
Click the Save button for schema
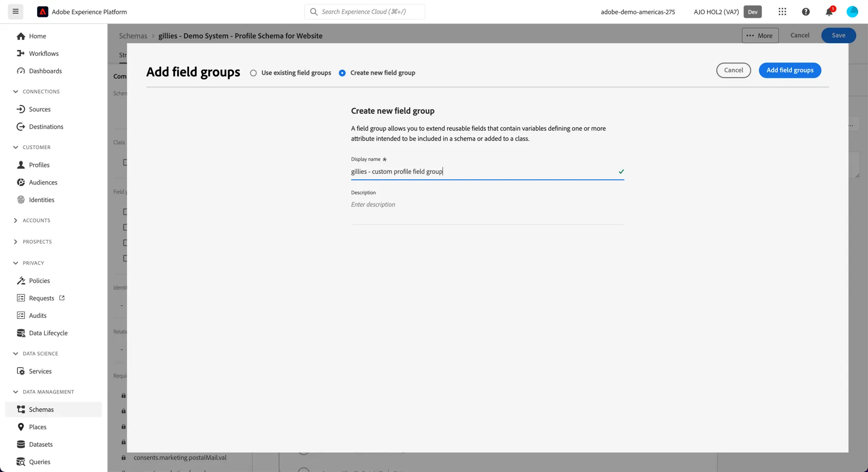coord(838,35)
